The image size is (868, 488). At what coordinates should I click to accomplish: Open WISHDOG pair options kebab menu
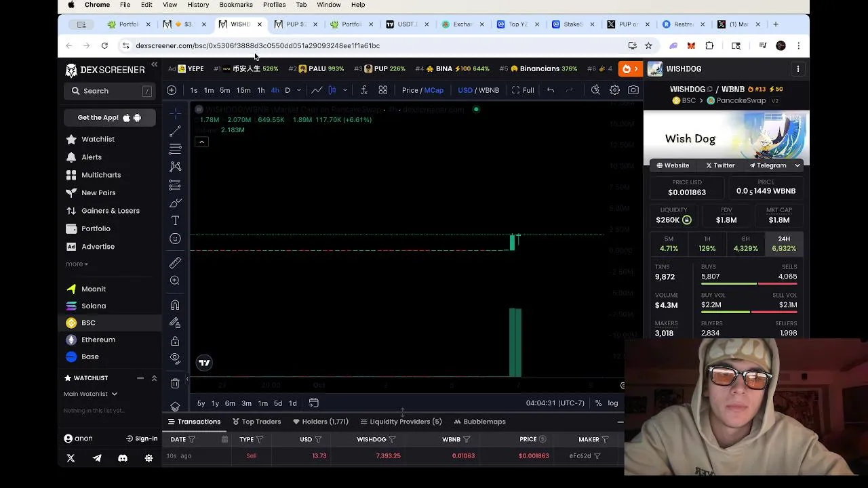click(798, 69)
